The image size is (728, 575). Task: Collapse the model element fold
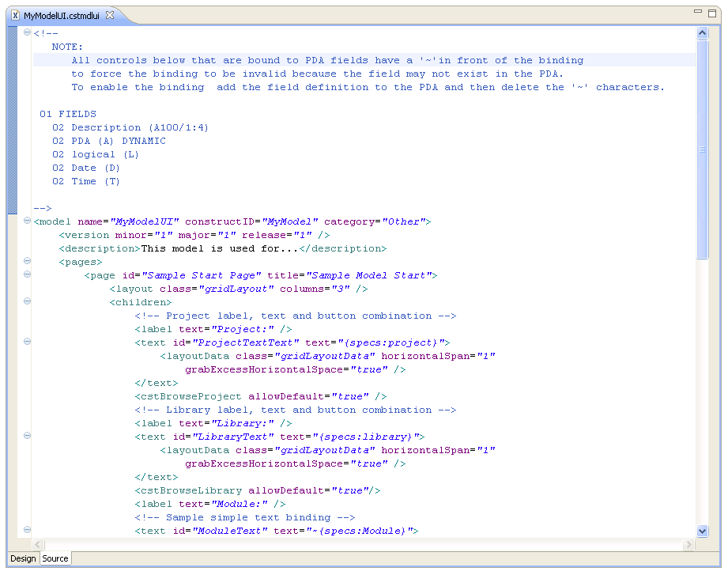click(27, 221)
